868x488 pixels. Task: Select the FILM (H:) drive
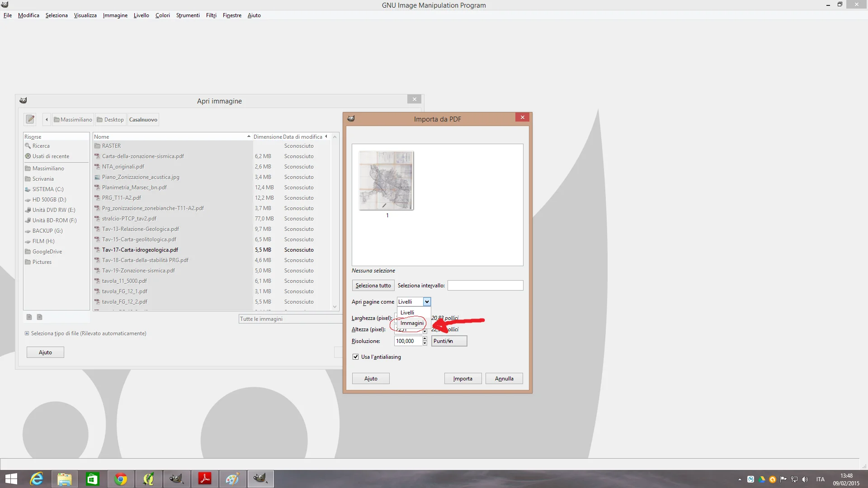pyautogui.click(x=43, y=241)
